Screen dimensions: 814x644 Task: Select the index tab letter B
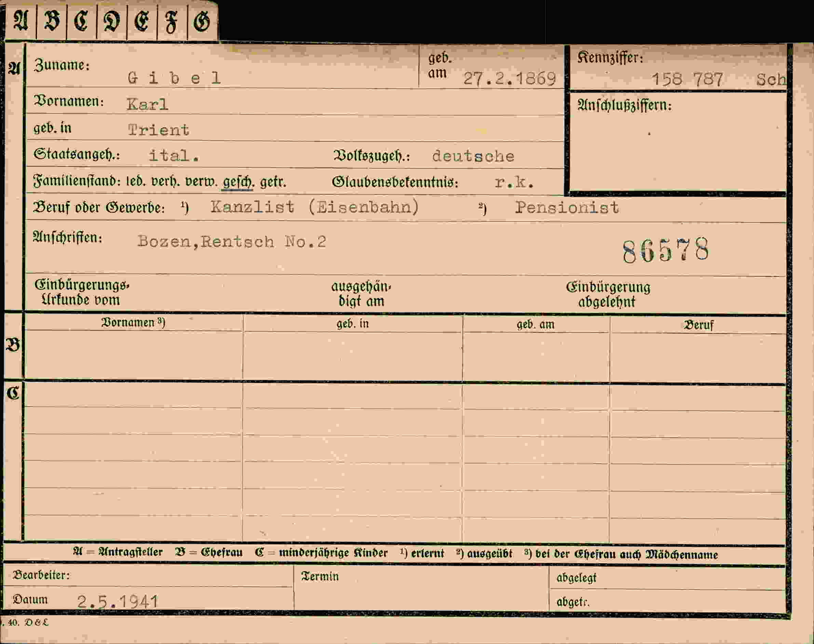click(x=52, y=21)
